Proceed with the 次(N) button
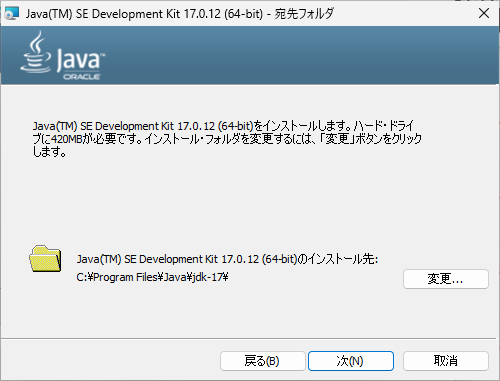The width and height of the screenshot is (500, 381). [x=351, y=361]
